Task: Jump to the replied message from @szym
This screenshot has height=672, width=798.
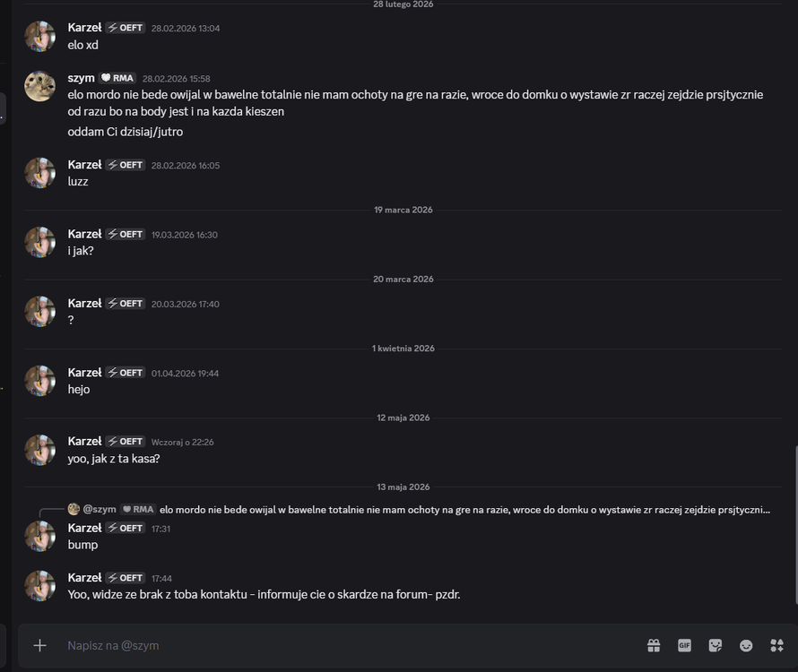Action: click(464, 510)
